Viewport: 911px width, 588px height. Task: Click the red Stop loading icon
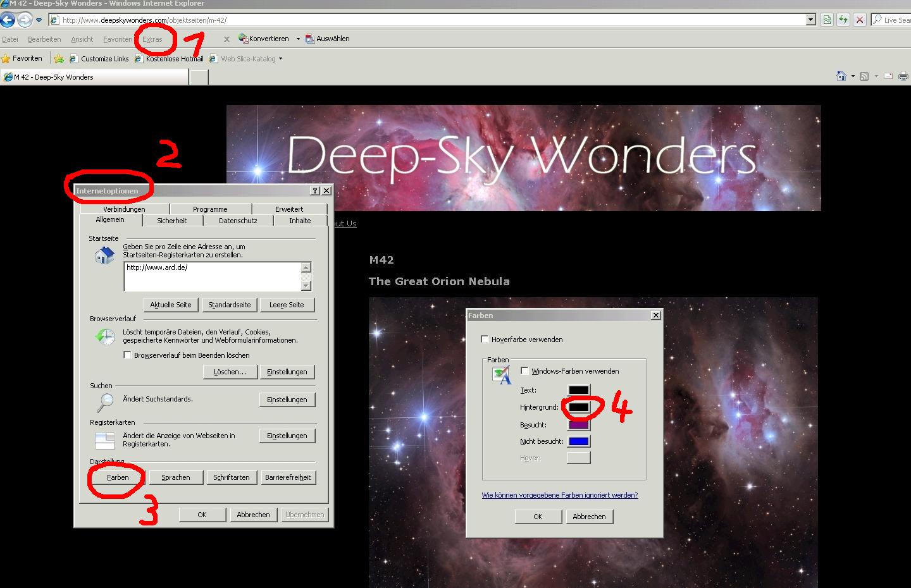point(859,20)
